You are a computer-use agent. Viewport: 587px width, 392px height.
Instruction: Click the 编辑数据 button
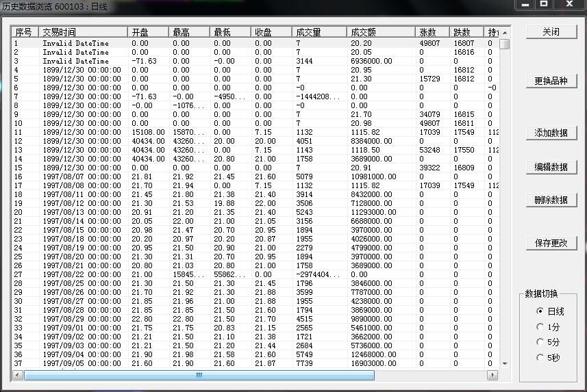click(551, 167)
